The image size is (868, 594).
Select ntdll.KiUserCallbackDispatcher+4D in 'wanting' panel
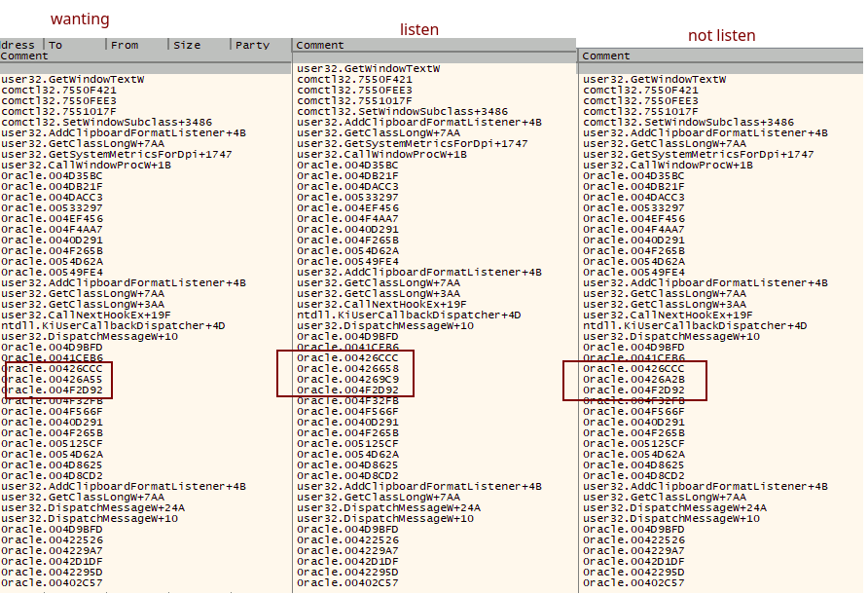[114, 326]
